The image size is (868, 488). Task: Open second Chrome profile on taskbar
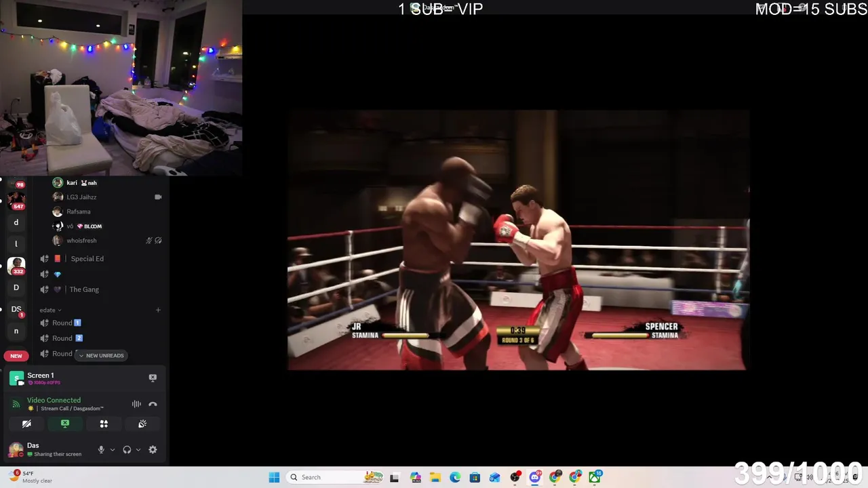(x=575, y=477)
